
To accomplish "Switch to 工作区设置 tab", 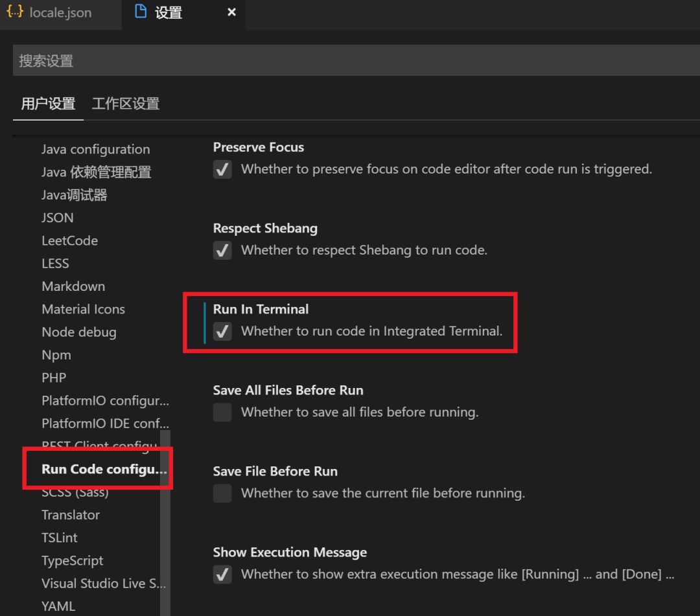I will [x=126, y=104].
